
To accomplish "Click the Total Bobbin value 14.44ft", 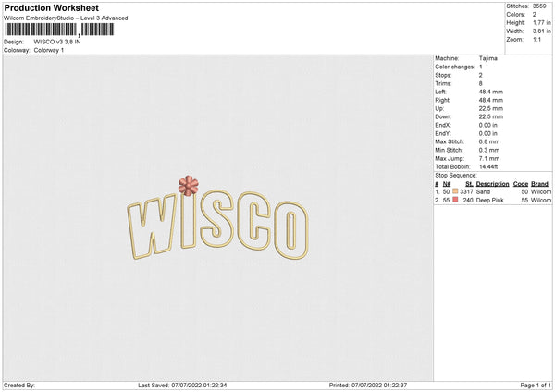I will pos(488,166).
